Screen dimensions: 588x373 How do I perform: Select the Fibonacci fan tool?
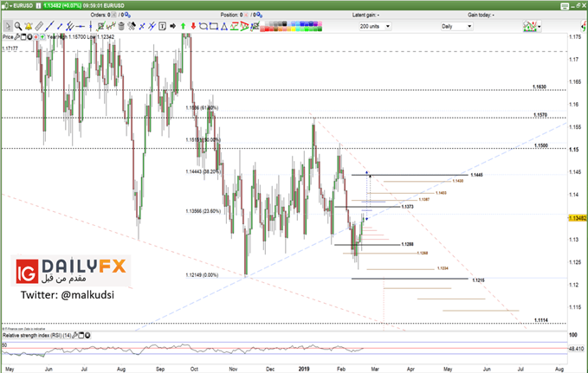(x=244, y=26)
